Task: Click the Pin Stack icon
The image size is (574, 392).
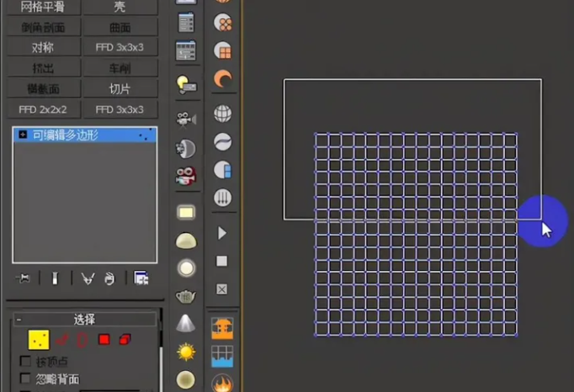Action: pyautogui.click(x=24, y=278)
